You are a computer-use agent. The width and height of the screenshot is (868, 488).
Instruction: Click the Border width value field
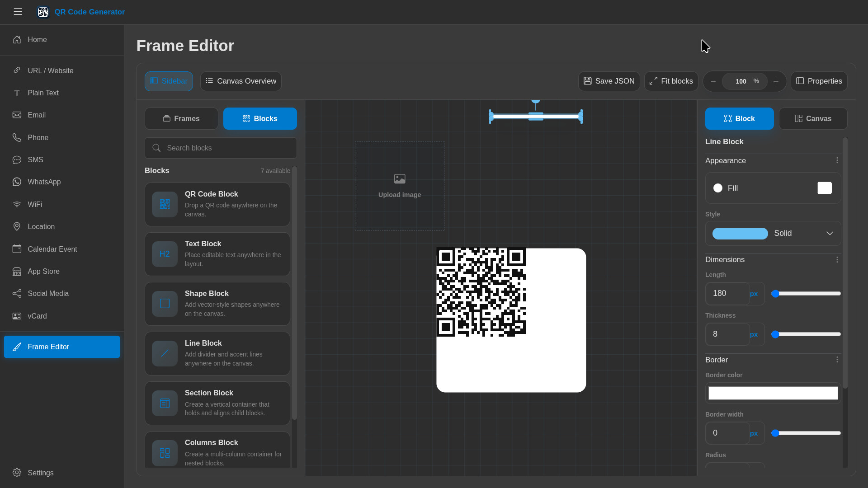coord(727,433)
